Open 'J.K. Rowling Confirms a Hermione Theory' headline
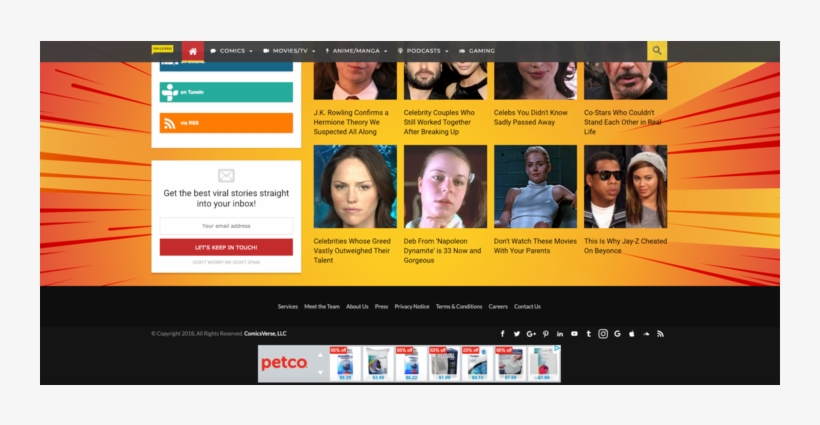This screenshot has width=820, height=425. point(351,122)
